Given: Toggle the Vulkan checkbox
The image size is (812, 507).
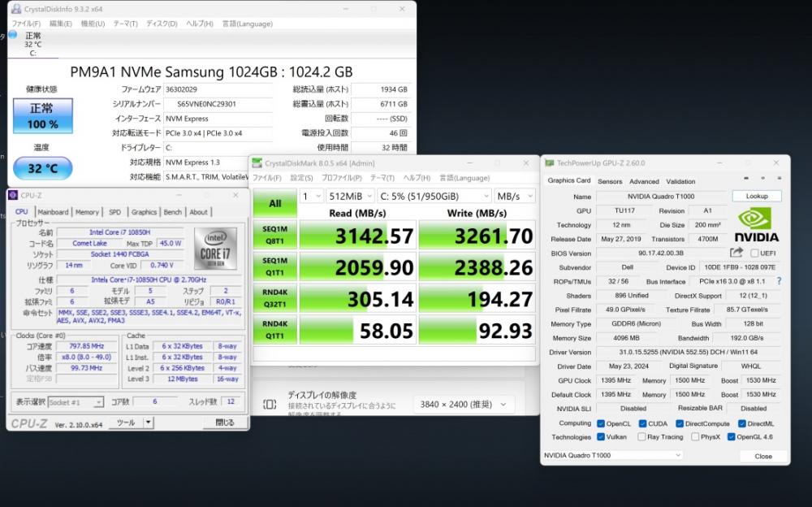Looking at the screenshot, I should (x=601, y=436).
